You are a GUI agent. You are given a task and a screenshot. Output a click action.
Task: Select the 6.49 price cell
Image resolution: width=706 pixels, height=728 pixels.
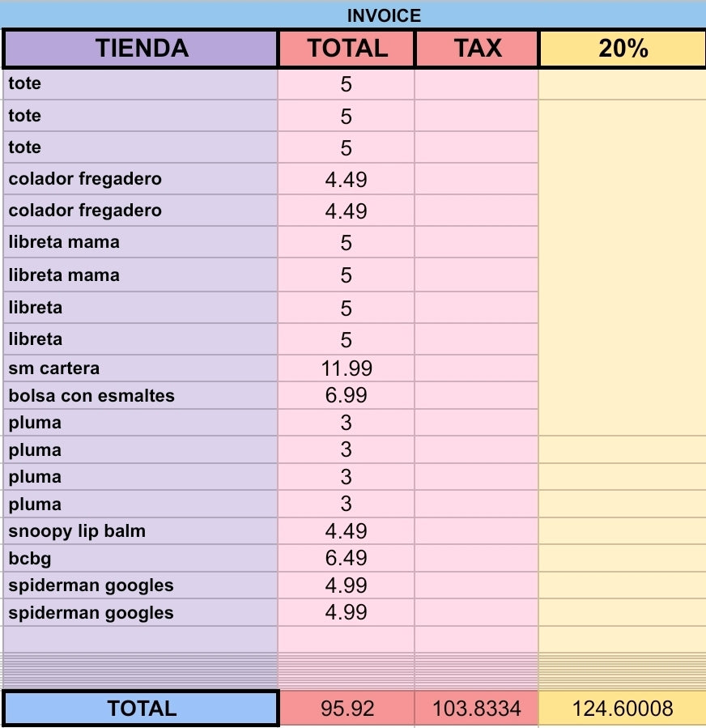347,558
